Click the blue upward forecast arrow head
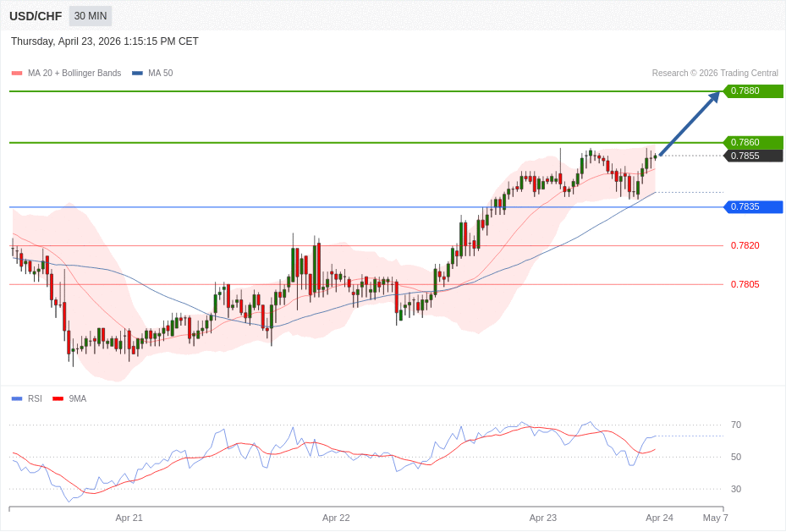The height and width of the screenshot is (532, 786). click(x=713, y=96)
